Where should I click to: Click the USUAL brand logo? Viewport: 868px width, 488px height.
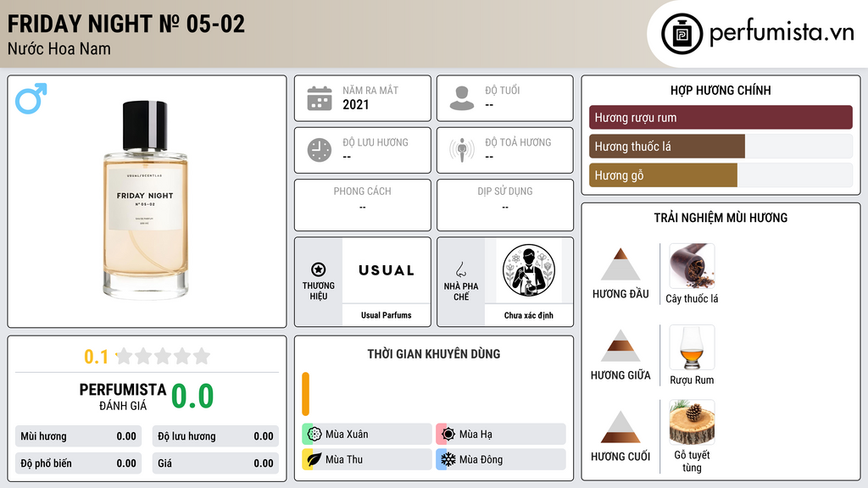coord(386,270)
